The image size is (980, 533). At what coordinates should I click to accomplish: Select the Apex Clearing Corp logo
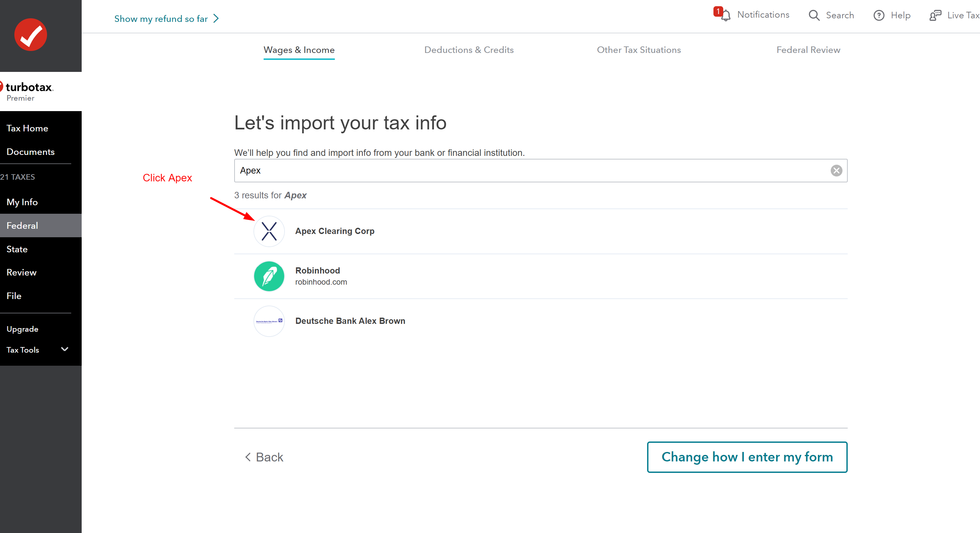click(269, 231)
